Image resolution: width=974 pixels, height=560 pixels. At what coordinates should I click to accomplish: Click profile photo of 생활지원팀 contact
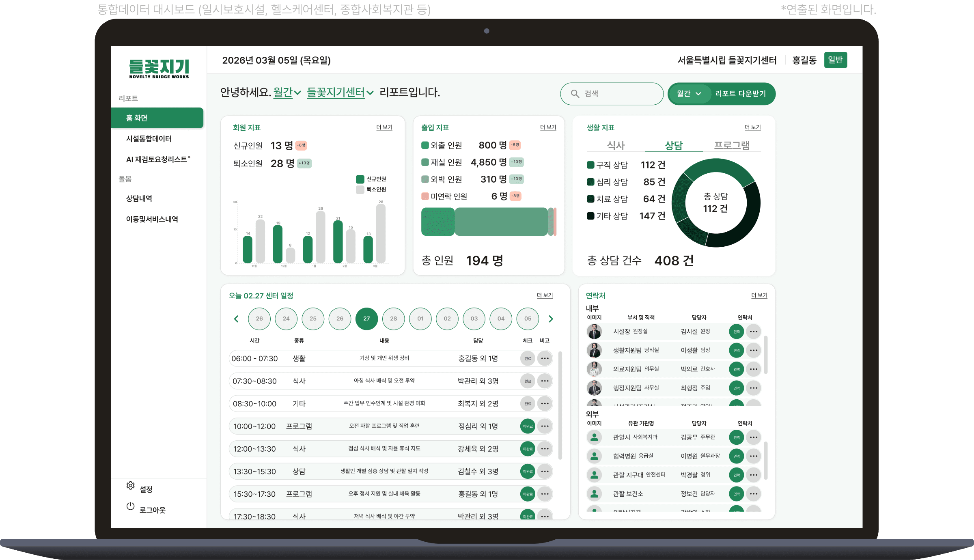594,350
